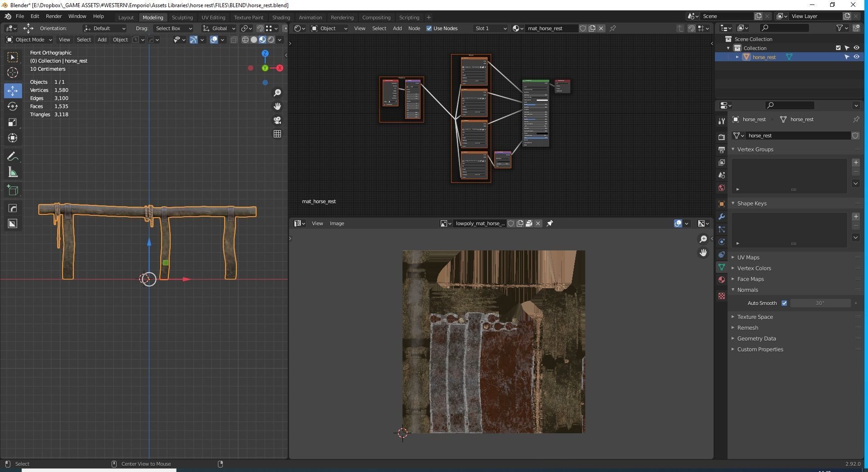Select the Rotate tool
The image size is (868, 472).
point(13,106)
